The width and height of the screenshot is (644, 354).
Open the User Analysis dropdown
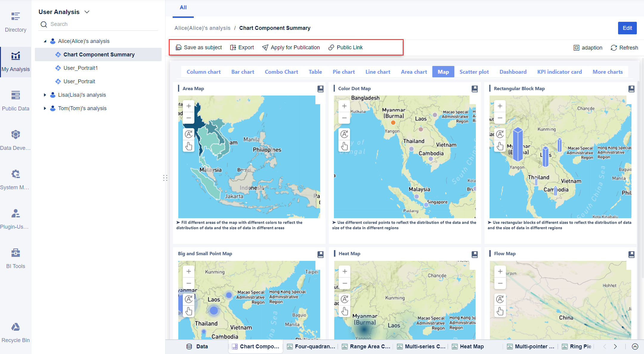(86, 12)
